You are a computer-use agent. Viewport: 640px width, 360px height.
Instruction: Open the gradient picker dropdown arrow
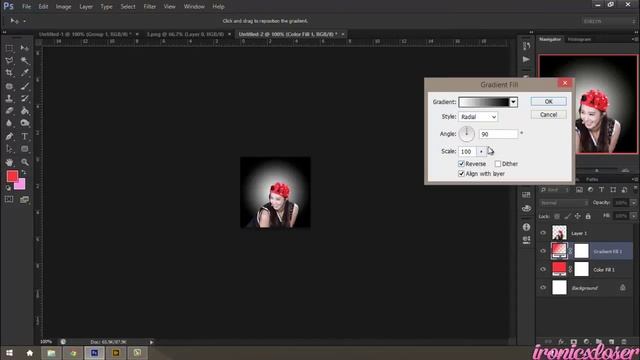pyautogui.click(x=513, y=102)
